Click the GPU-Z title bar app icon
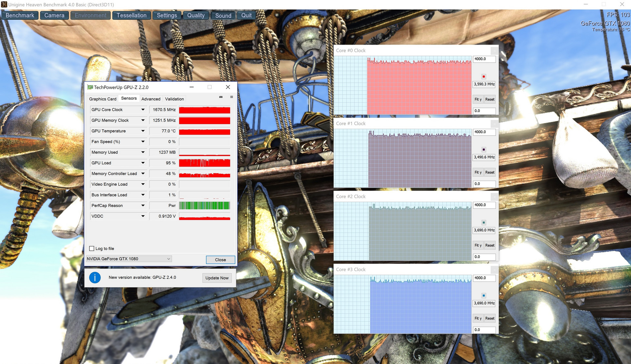 click(90, 87)
